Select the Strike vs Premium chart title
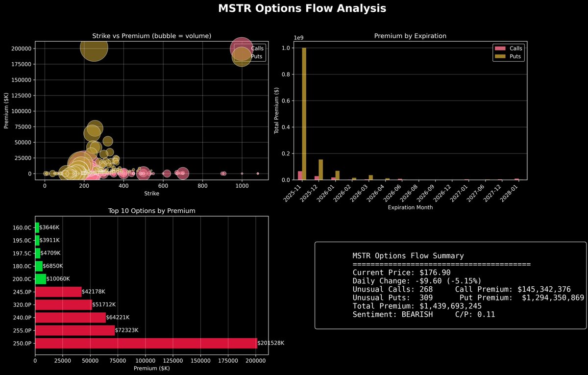Image resolution: width=588 pixels, height=375 pixels. [x=151, y=36]
